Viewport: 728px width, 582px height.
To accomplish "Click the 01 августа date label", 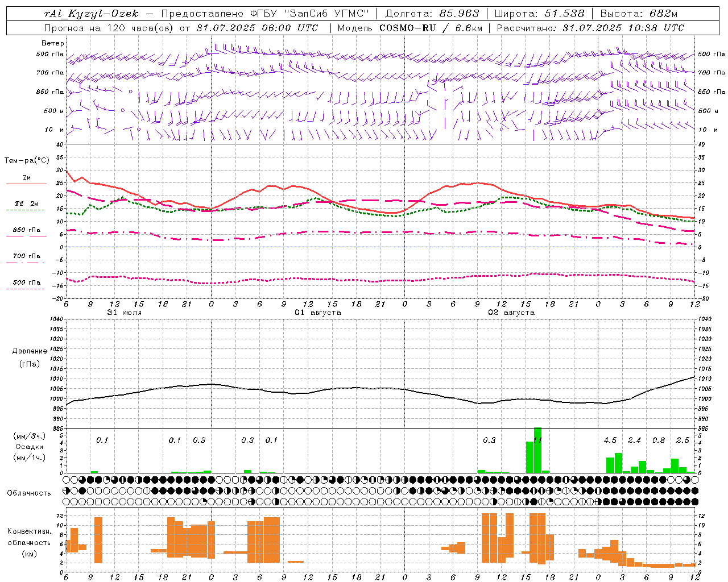I will (318, 313).
